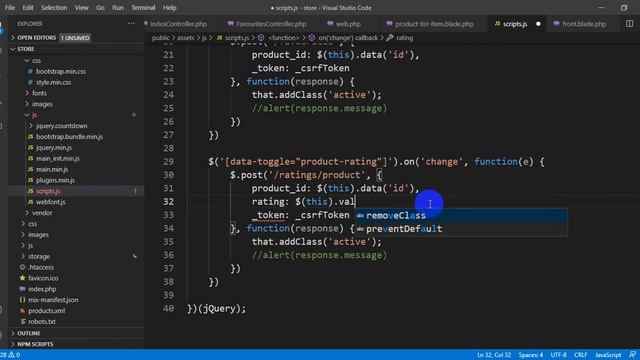Screen dimensions: 640x360
Task: Click 'public' in the breadcrumb path
Action: coord(161,38)
